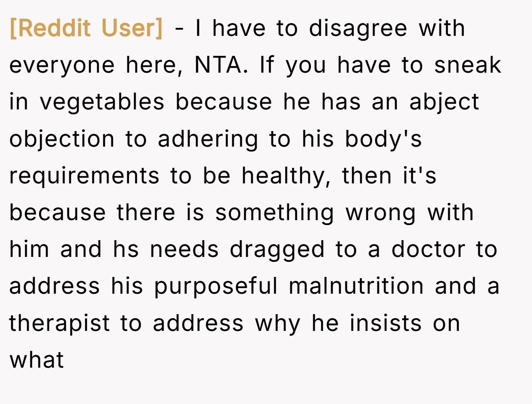
Task: Select the word "disagree" in first line
Action: click(358, 29)
